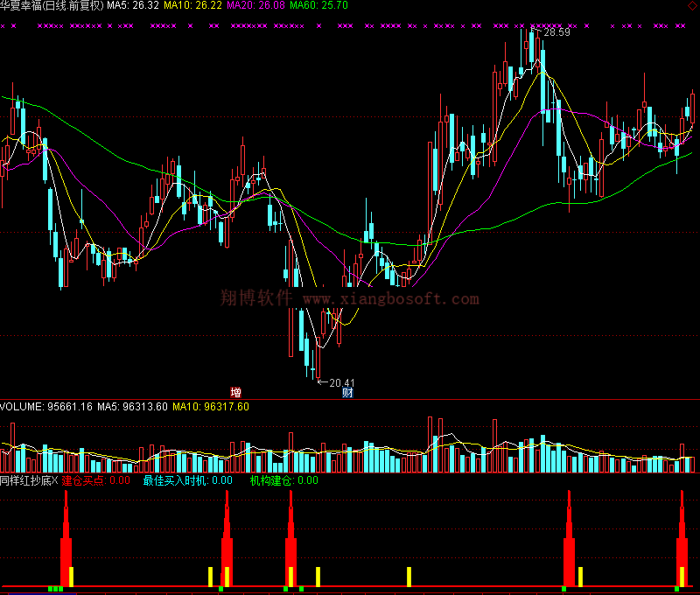The height and width of the screenshot is (595, 700).
Task: Click the 最佳买入时机: 0.00 label
Action: click(x=188, y=480)
